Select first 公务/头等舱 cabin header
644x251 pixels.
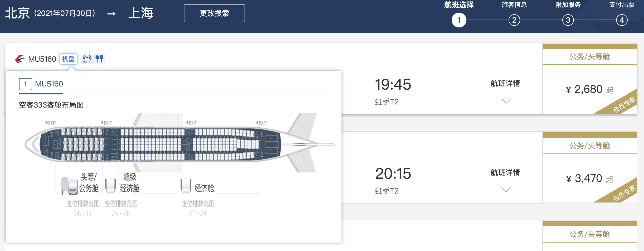click(x=589, y=56)
